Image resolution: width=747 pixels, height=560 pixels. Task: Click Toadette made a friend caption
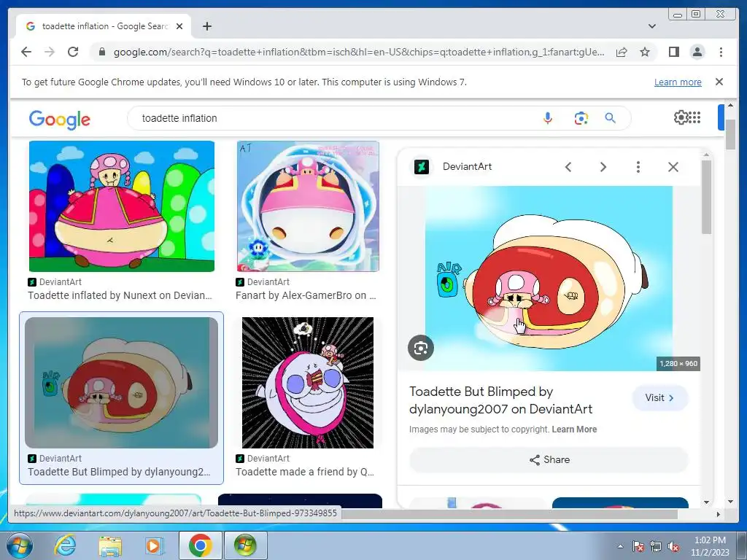(305, 472)
